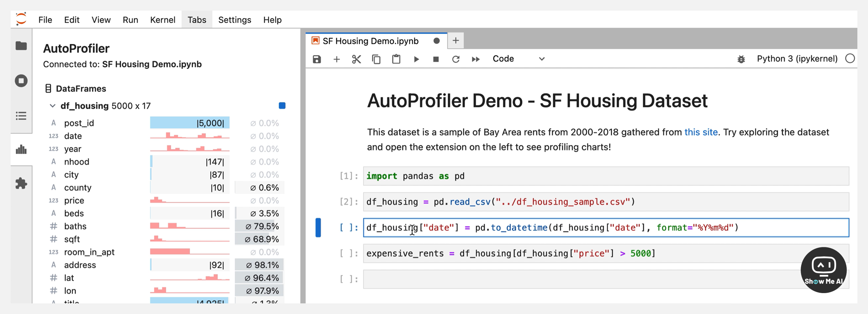
Task: Click the kernel status circle indicator
Action: (x=850, y=58)
